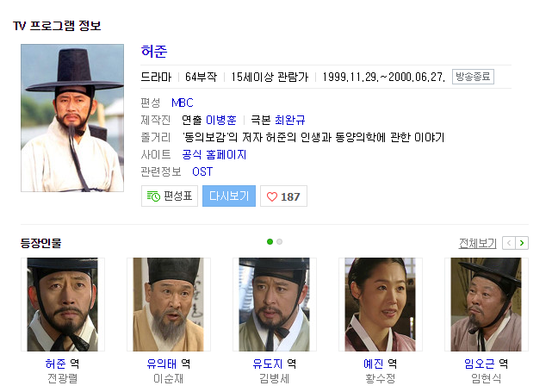Click the 유도지 역 character link
Viewport: 552px width, 392px height.
(x=268, y=364)
